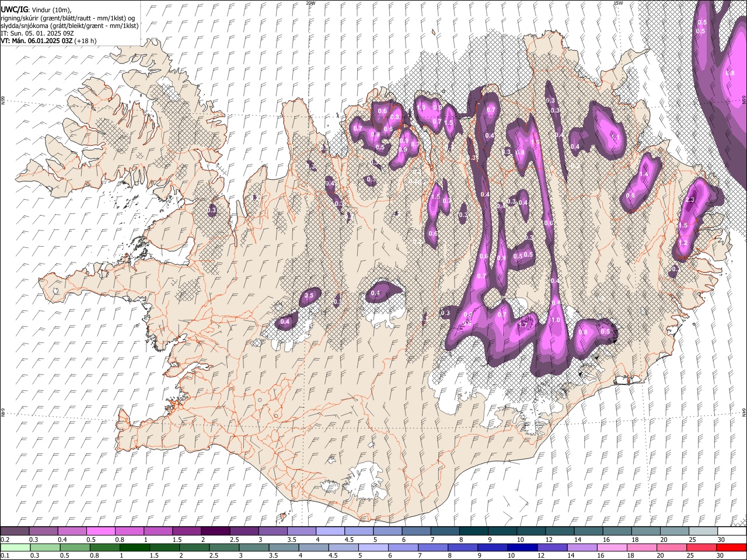
Task: Click the palest green 0.1–0.3 swatch in bottom legend row
Action: (x=15, y=548)
